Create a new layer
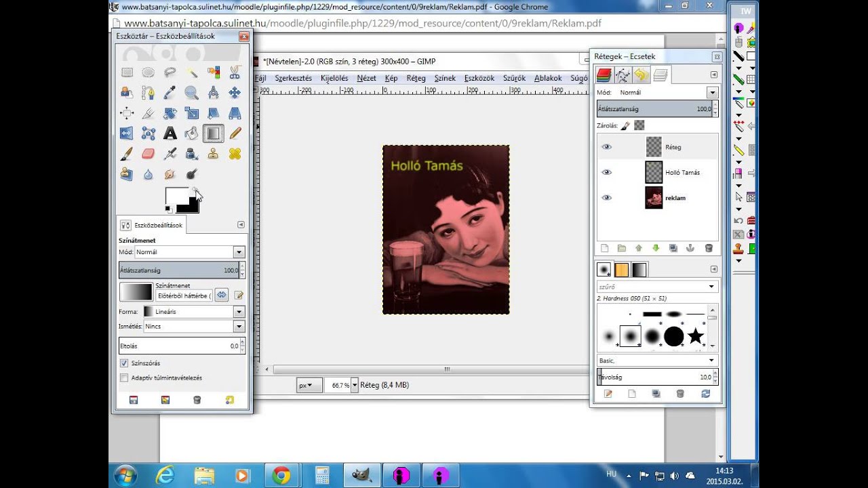 (x=604, y=249)
